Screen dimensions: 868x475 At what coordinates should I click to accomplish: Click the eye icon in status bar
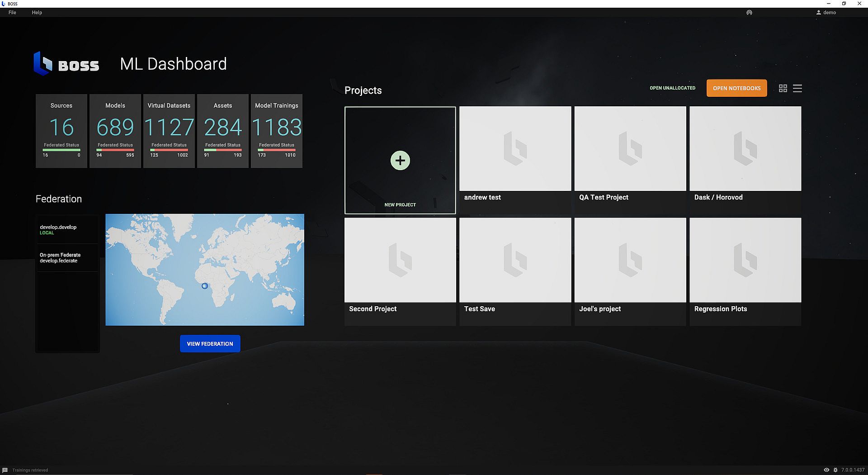pyautogui.click(x=826, y=470)
